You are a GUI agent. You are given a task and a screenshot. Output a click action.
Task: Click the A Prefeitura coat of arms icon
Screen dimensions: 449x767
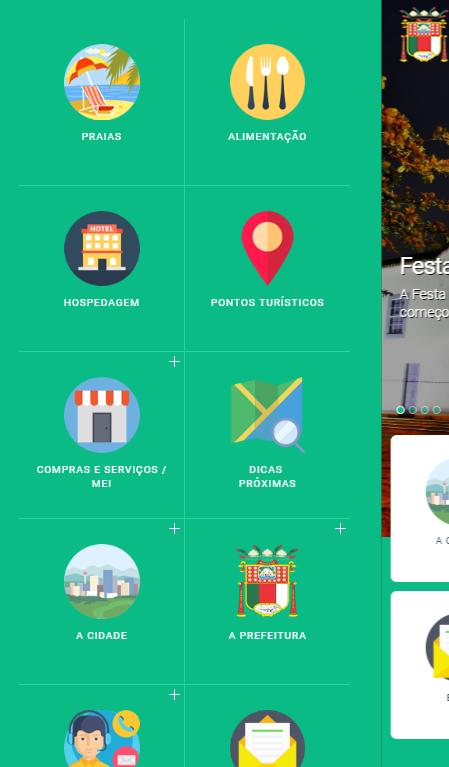point(268,582)
